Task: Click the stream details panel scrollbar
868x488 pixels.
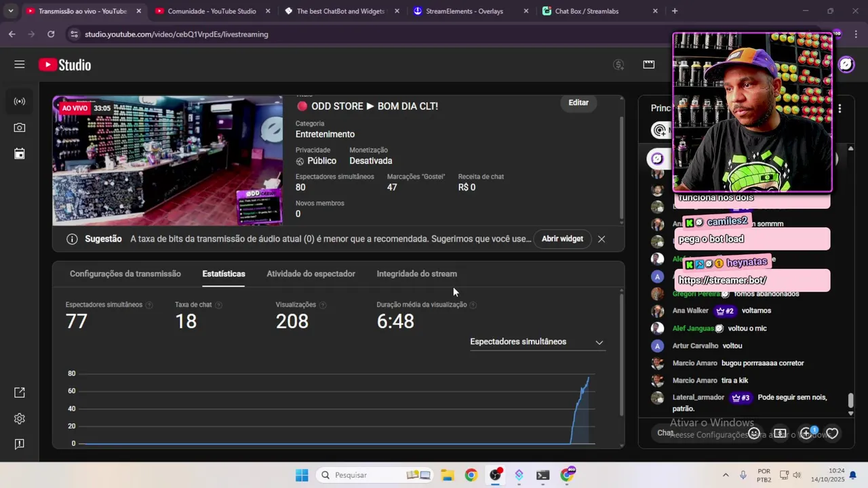Action: (621, 168)
